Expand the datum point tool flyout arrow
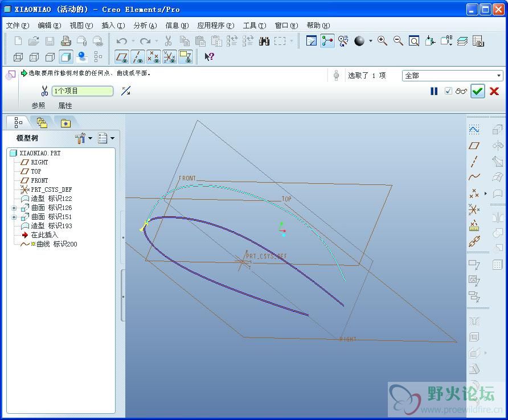The width and height of the screenshot is (508, 420). point(485,193)
